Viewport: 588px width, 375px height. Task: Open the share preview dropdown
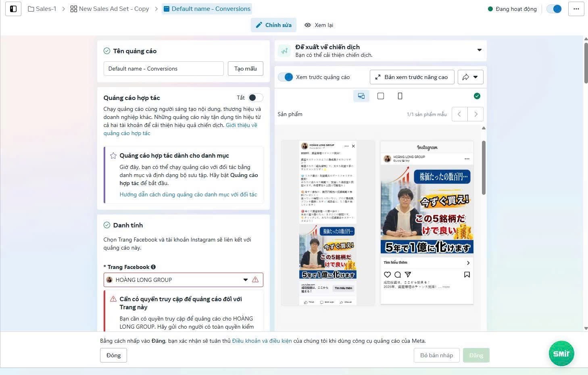click(x=470, y=77)
